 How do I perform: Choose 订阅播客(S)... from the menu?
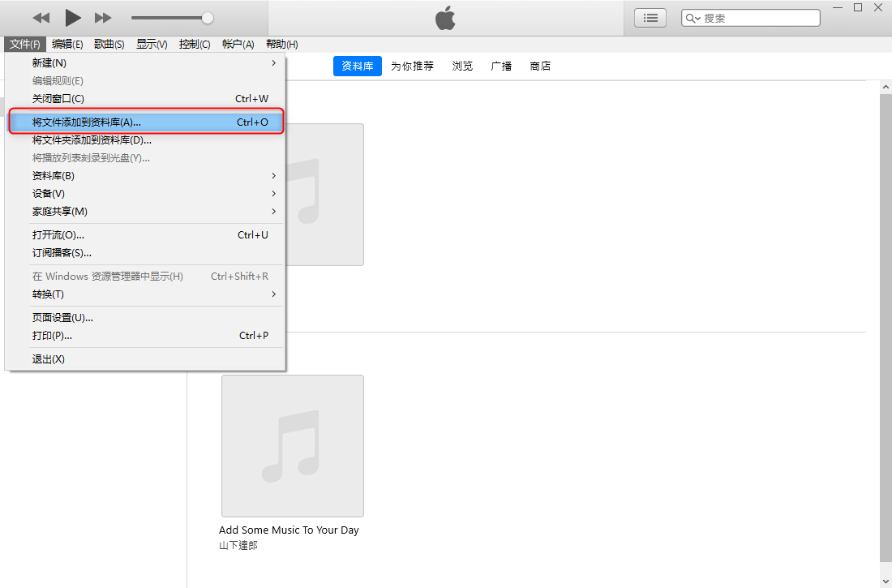tap(145, 253)
